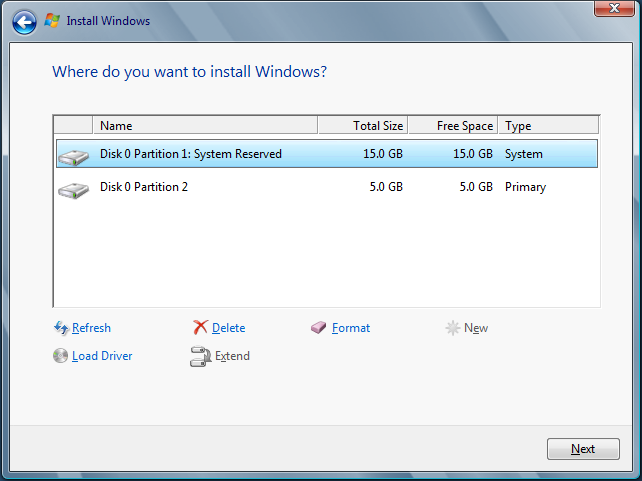Click the Refresh link text

point(91,328)
